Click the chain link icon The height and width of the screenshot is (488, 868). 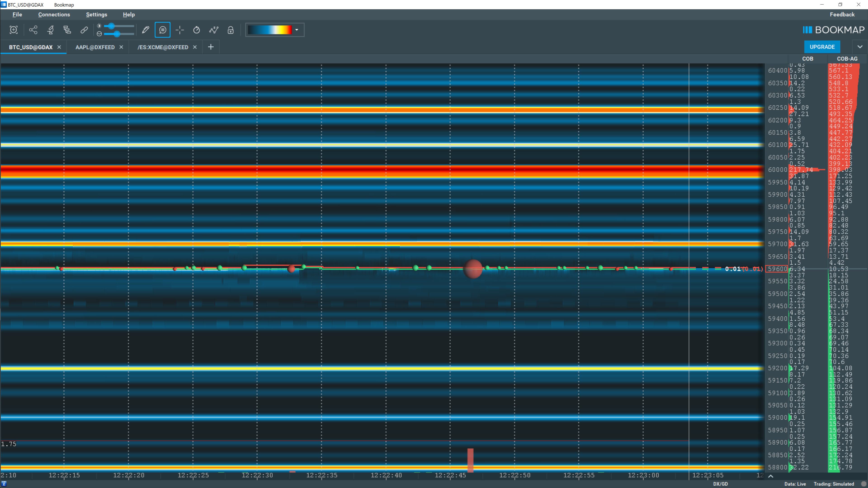(x=84, y=30)
